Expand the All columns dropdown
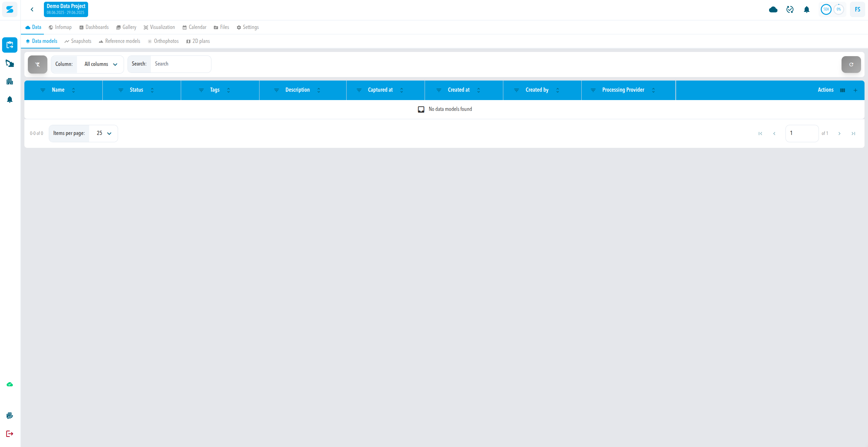 pyautogui.click(x=100, y=64)
